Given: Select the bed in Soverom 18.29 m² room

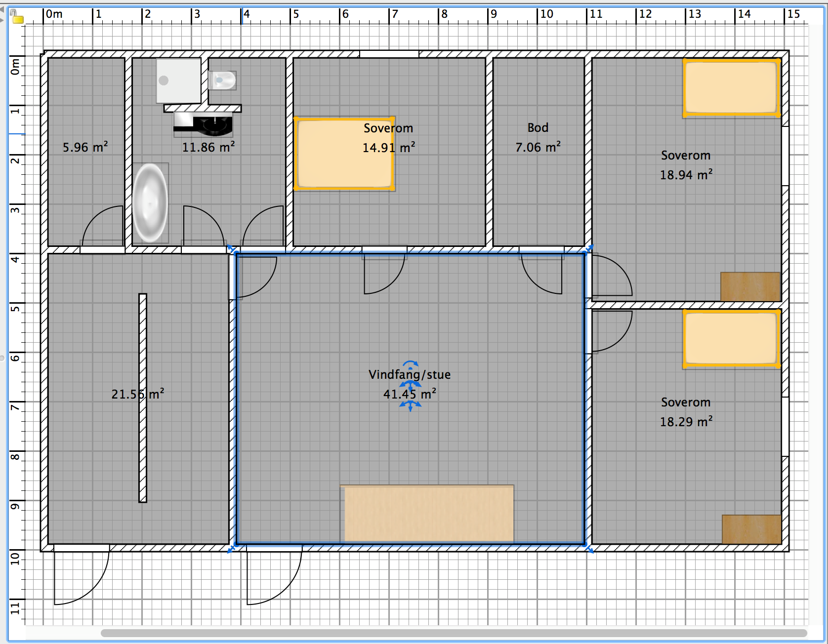Looking at the screenshot, I should pyautogui.click(x=731, y=339).
